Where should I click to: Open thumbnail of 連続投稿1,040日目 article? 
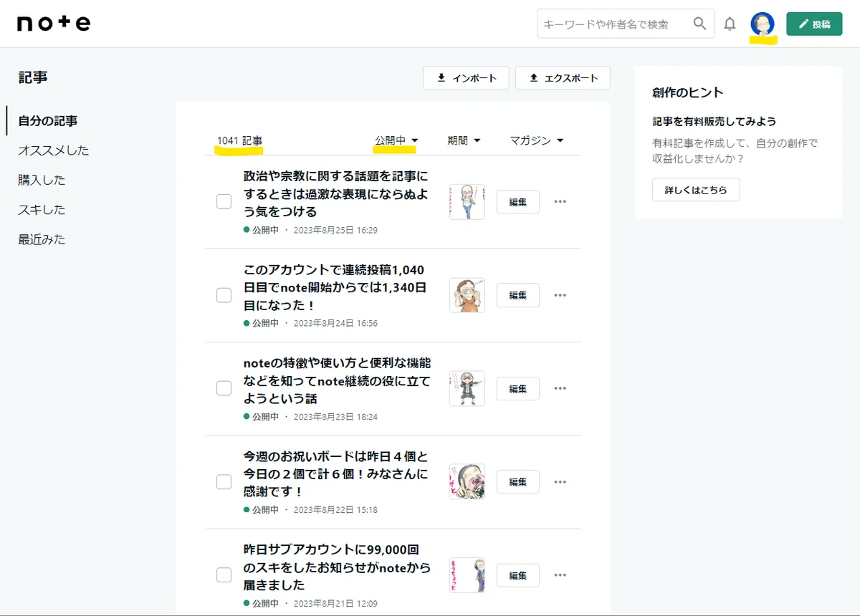(x=467, y=295)
